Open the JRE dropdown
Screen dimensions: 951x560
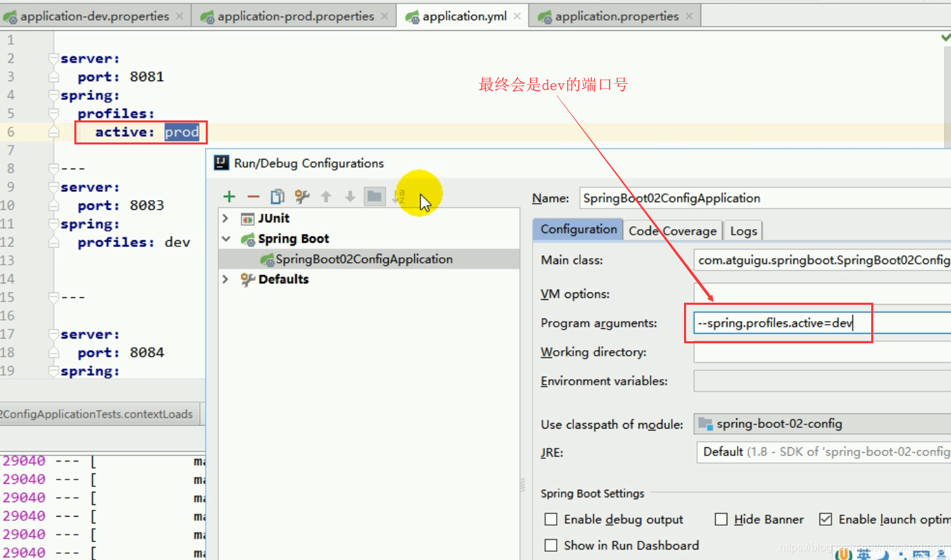click(824, 452)
